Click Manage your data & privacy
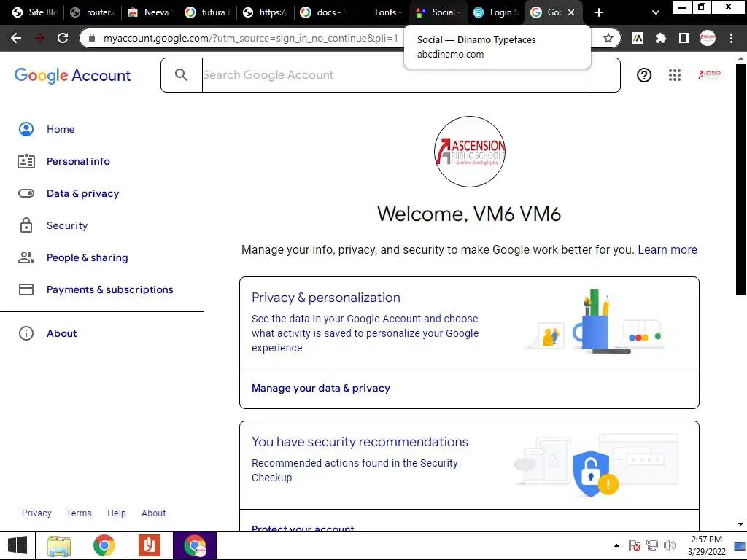 [x=321, y=388]
